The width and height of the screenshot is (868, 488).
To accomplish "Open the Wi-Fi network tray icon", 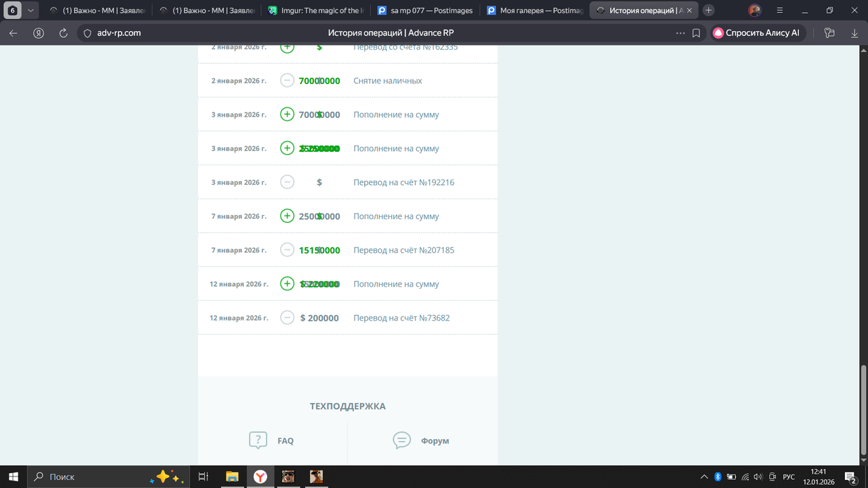I will (745, 476).
